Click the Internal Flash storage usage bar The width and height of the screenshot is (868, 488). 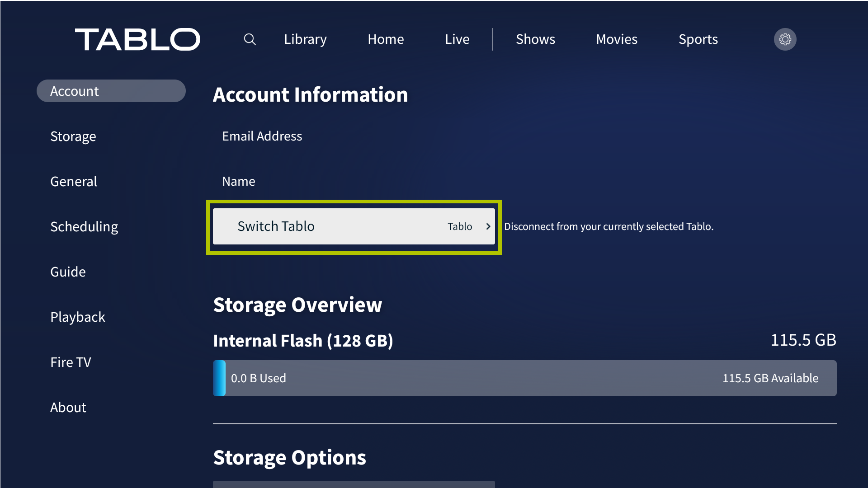tap(525, 378)
